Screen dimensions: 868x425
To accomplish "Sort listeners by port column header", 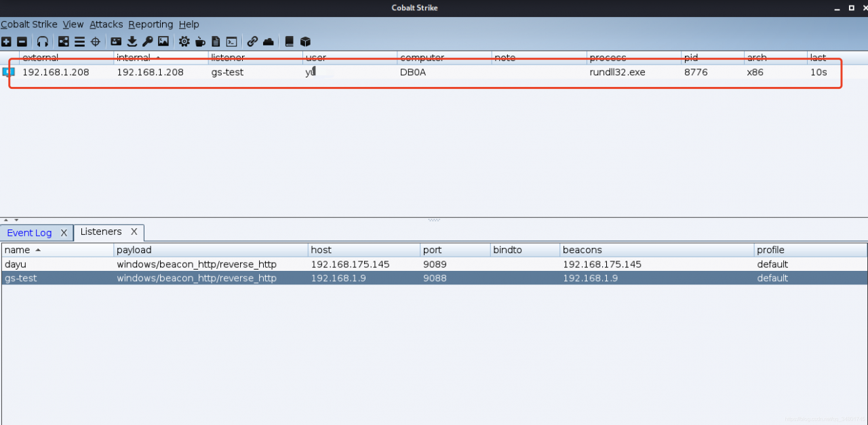I will click(x=455, y=250).
